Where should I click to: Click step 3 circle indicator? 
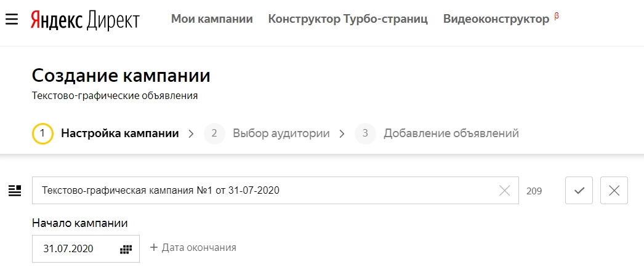point(366,133)
